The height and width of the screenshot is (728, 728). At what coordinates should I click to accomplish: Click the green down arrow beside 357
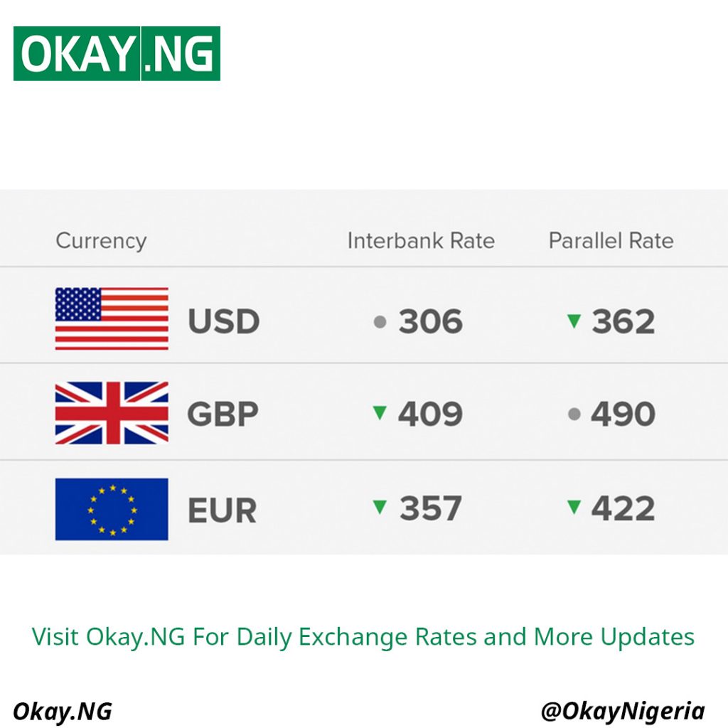[x=380, y=508]
